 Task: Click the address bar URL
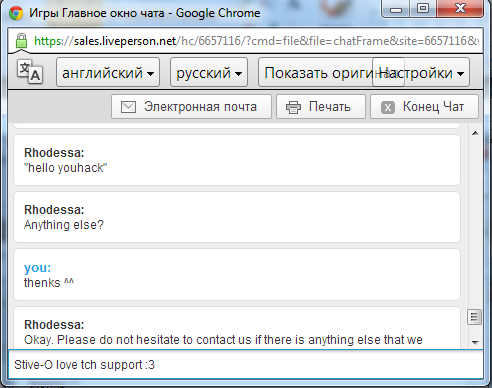point(256,41)
